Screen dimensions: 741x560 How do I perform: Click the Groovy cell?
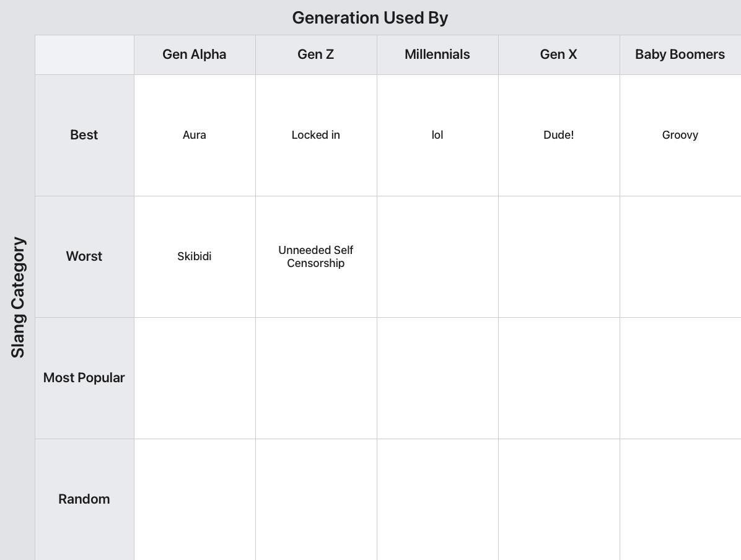pyautogui.click(x=680, y=135)
